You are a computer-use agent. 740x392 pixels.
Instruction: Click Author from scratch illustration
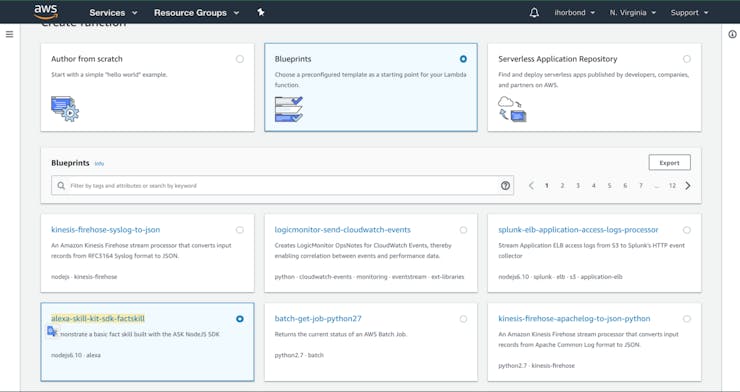pos(65,108)
